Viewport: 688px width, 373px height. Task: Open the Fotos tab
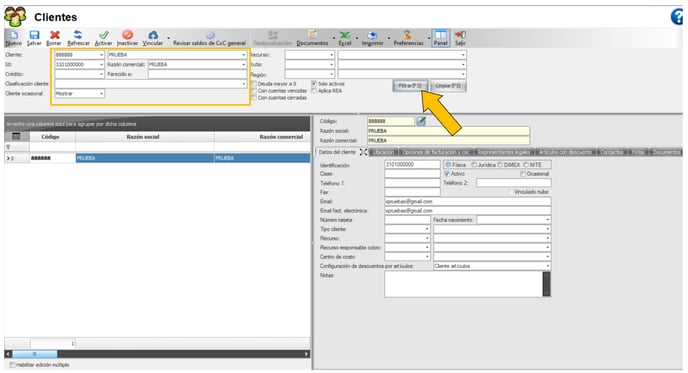pyautogui.click(x=638, y=152)
